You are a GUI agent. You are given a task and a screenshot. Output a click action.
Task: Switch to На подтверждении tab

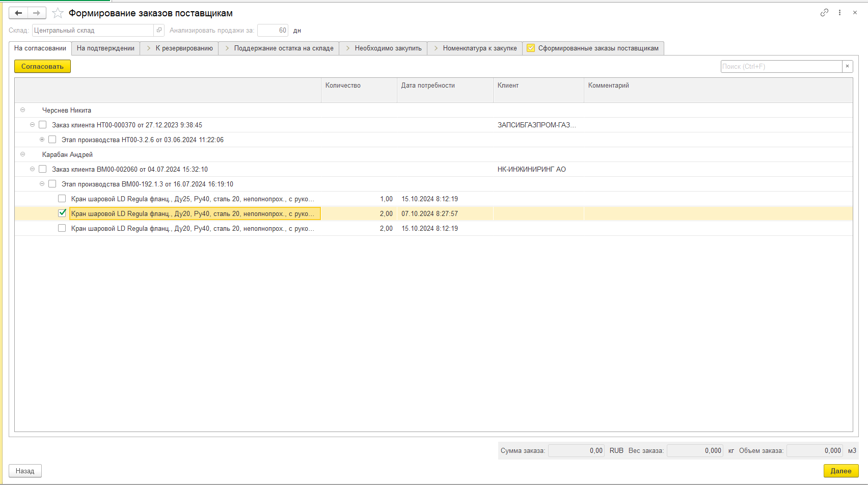tap(105, 48)
